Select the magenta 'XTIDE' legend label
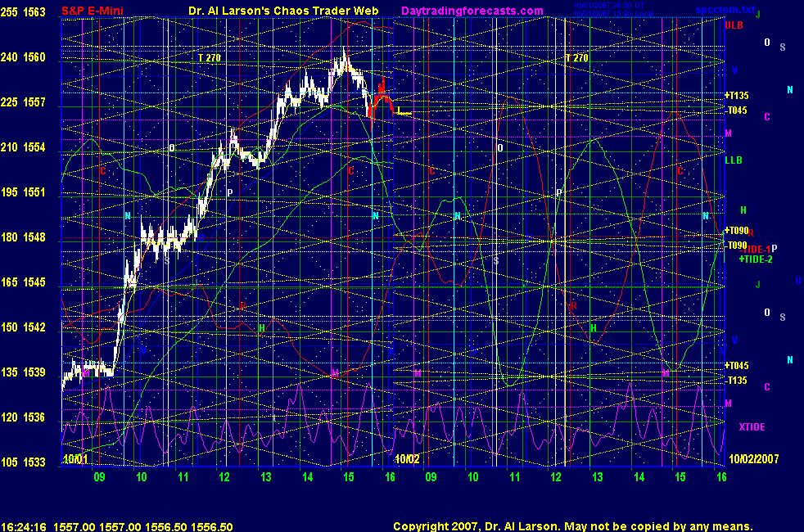This screenshot has width=804, height=532. [x=752, y=427]
